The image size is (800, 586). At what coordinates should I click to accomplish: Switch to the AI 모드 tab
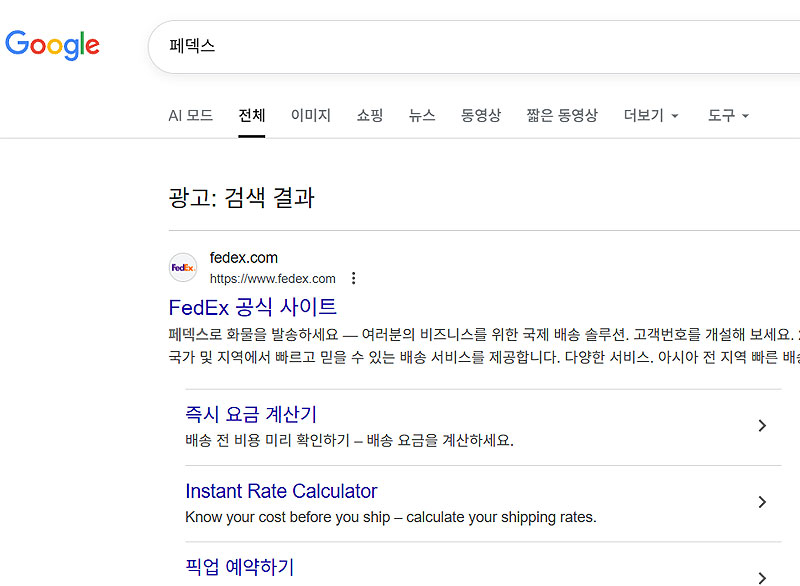(190, 115)
